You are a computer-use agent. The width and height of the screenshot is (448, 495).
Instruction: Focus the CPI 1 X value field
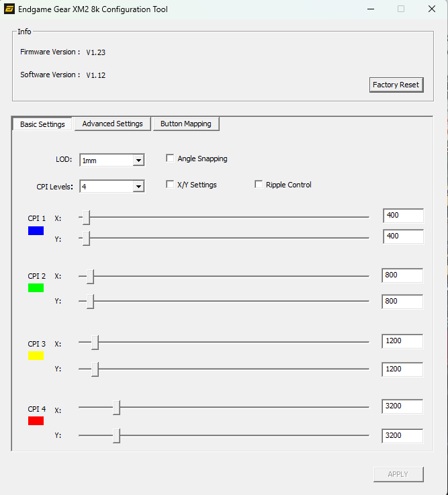click(404, 216)
